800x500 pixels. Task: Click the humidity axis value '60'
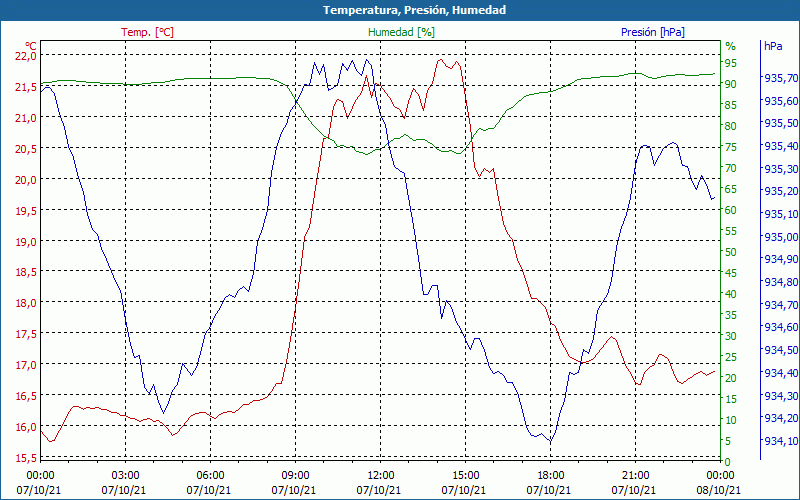(731, 210)
